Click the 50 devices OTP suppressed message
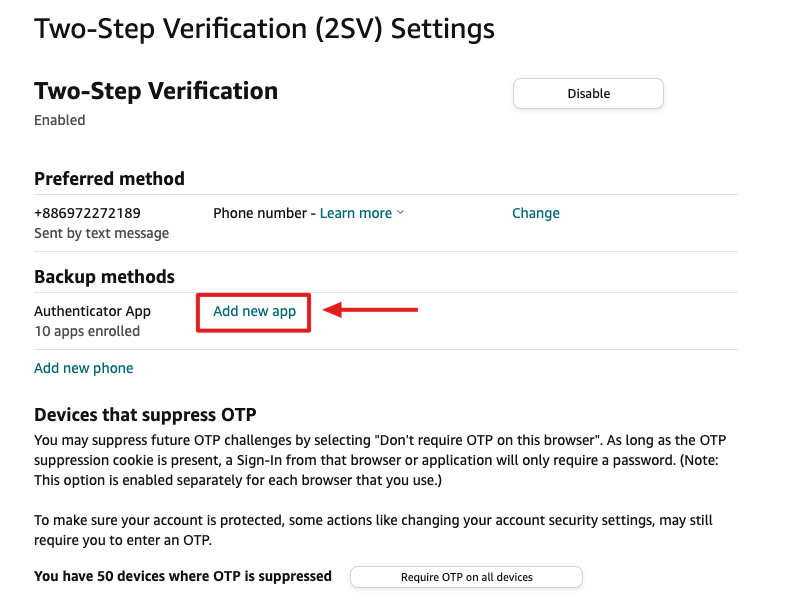The image size is (809, 613). pos(183,576)
